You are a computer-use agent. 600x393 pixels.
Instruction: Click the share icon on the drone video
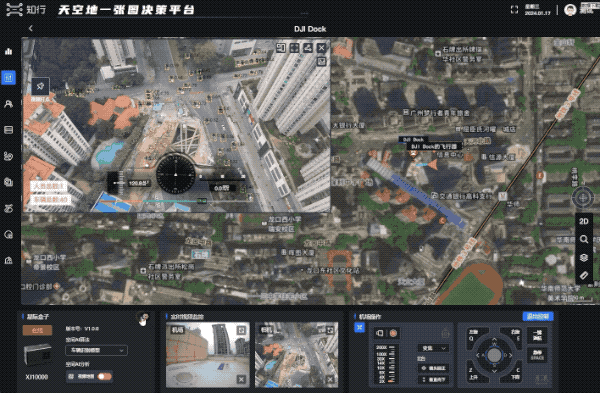point(308,48)
